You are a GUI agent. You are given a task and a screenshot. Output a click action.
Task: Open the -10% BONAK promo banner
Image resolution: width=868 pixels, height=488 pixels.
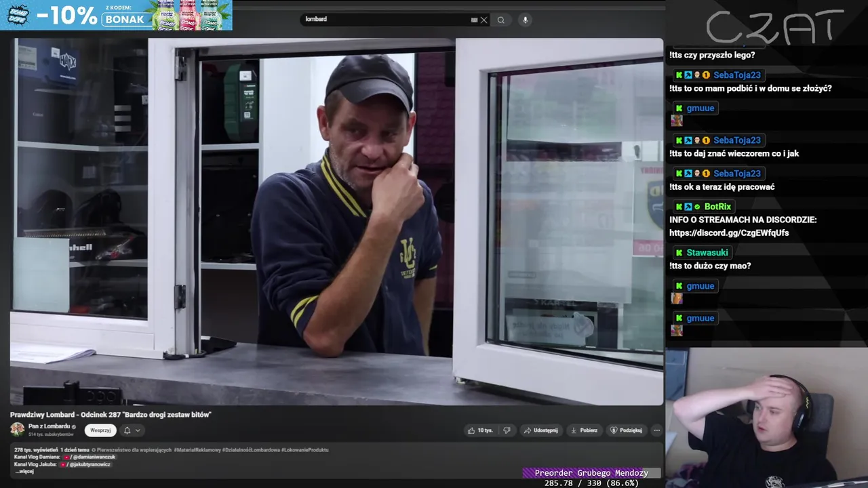pos(116,15)
